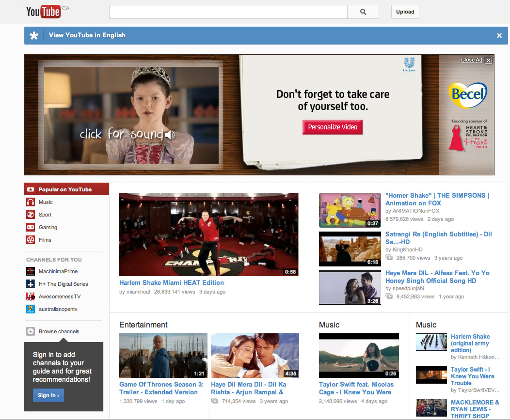Click the Becel logo

(468, 94)
